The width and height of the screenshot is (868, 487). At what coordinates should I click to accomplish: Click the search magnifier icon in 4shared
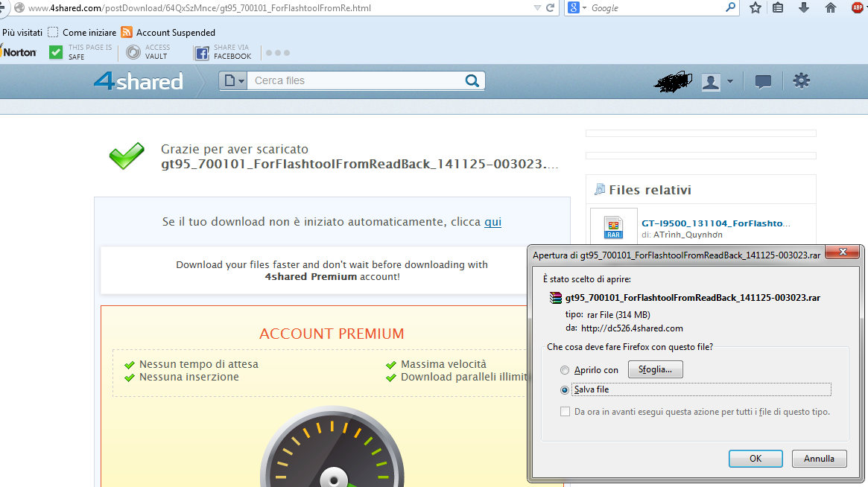(x=472, y=81)
